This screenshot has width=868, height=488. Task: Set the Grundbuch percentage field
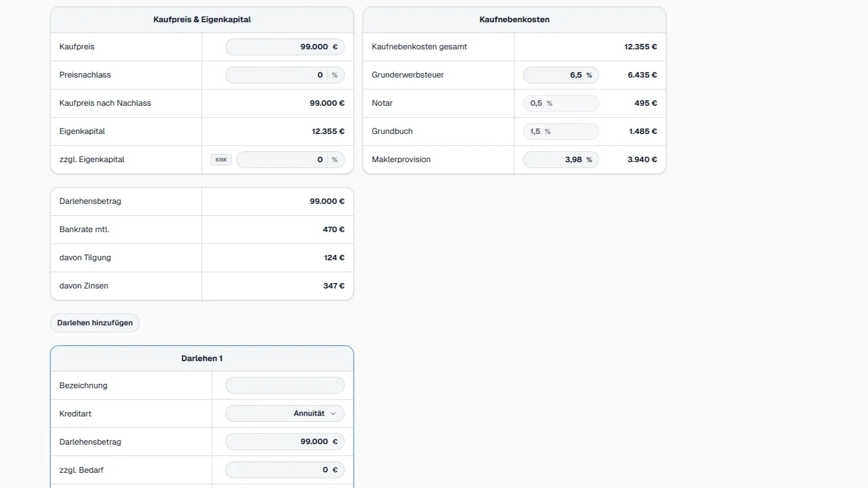coord(561,131)
